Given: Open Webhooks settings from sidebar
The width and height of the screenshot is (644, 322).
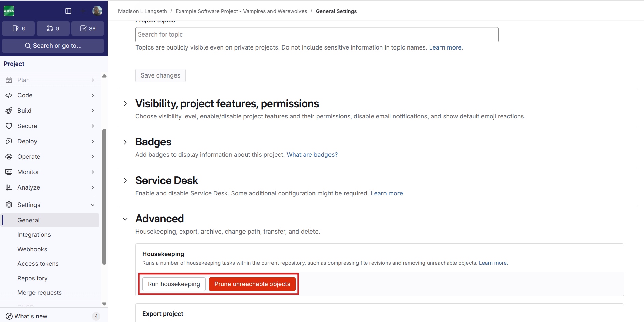Looking at the screenshot, I should click(x=32, y=249).
